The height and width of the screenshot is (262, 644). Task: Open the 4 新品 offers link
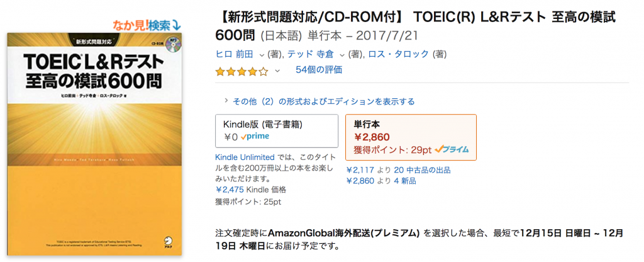404,181
